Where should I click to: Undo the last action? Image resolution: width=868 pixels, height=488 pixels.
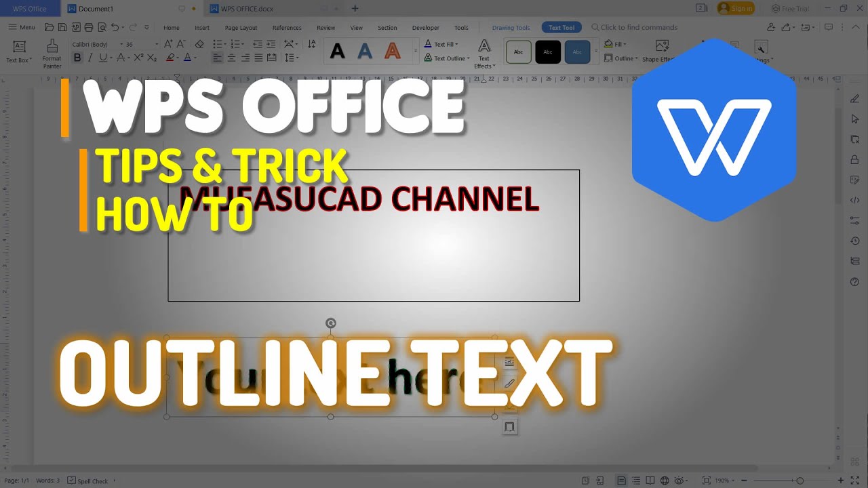click(x=115, y=28)
